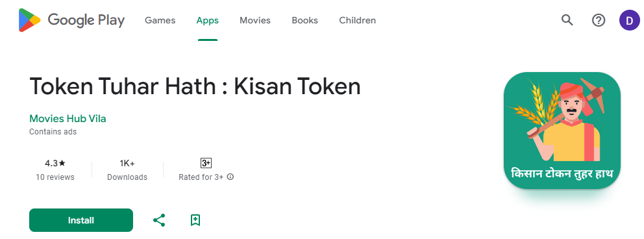
Task: Select the Apps tab
Action: pos(207,20)
